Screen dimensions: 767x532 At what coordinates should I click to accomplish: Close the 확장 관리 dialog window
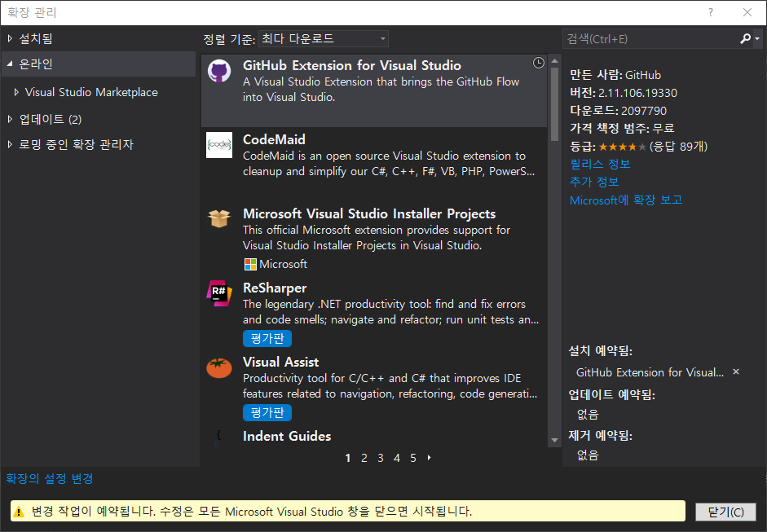click(747, 13)
